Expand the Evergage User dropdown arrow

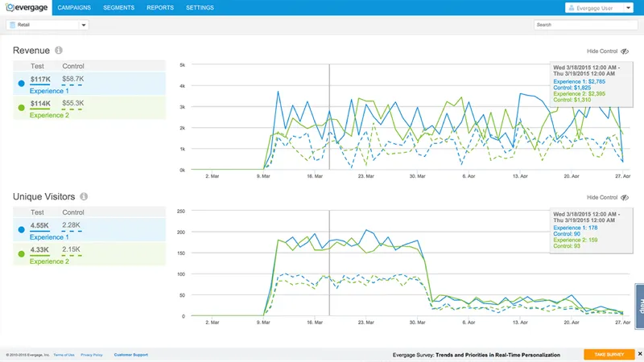(628, 8)
